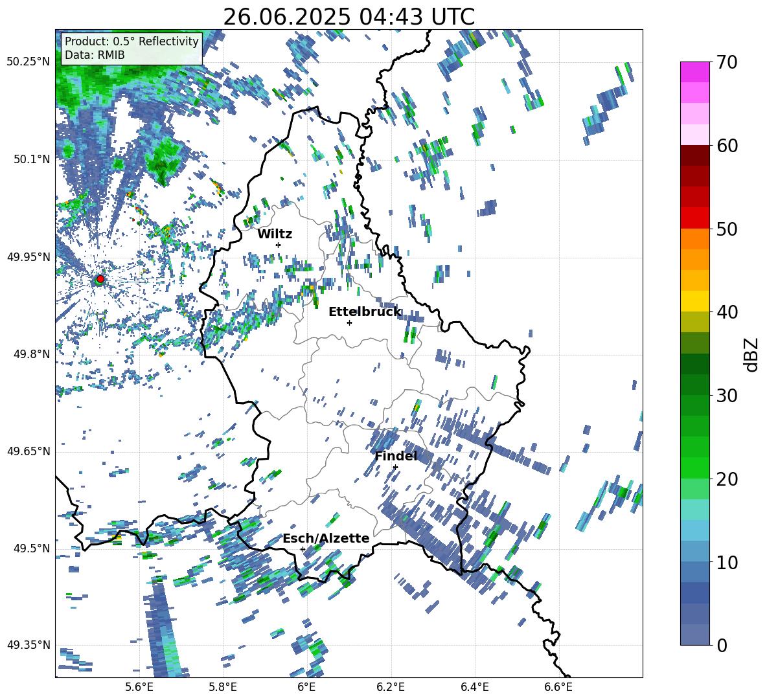The height and width of the screenshot is (700, 767).
Task: Click the Ettelbruck city label
Action: pos(365,312)
